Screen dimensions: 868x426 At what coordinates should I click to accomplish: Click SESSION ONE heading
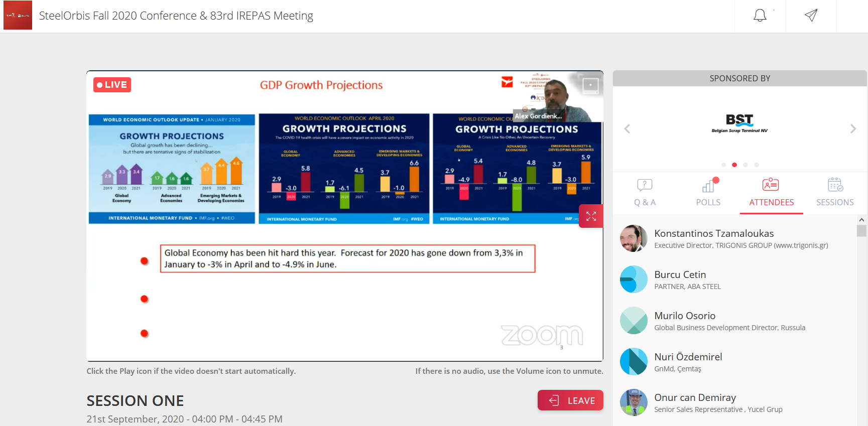(x=135, y=400)
